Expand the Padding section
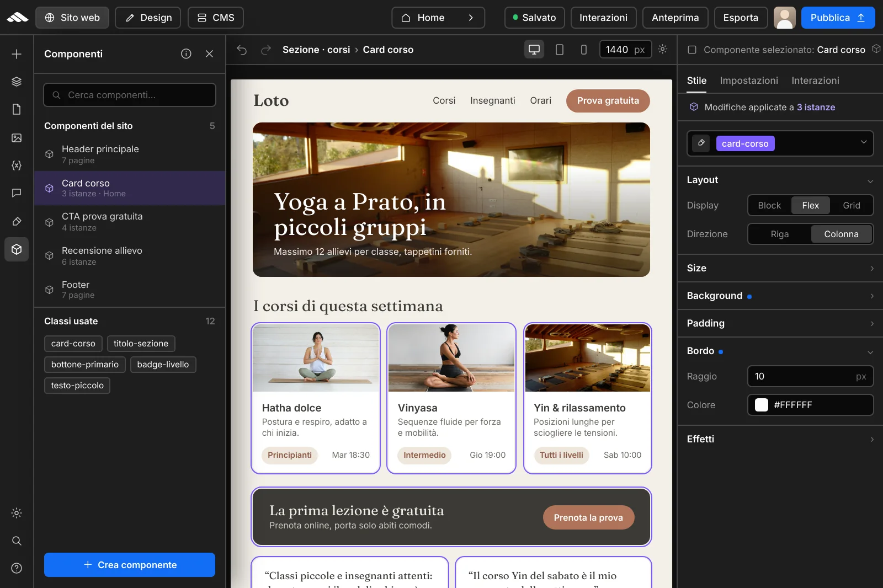Viewport: 883px width, 588px height. click(x=780, y=323)
